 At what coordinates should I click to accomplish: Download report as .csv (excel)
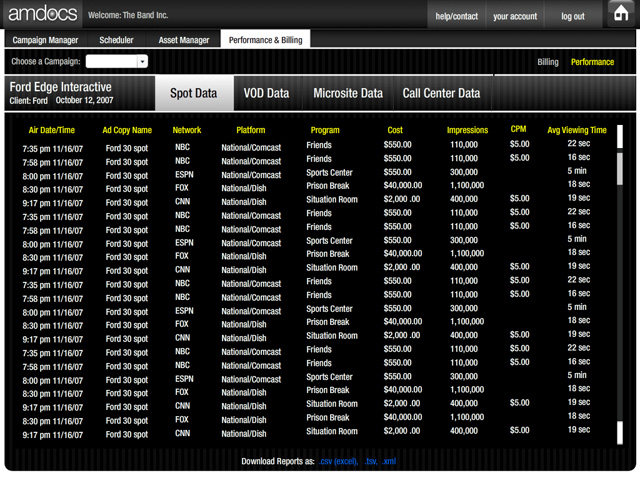point(338,461)
